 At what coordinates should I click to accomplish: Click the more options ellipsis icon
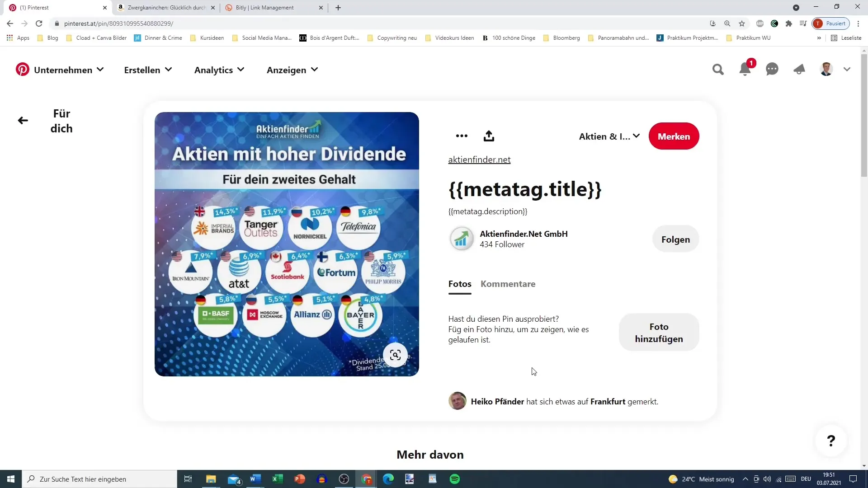(462, 136)
